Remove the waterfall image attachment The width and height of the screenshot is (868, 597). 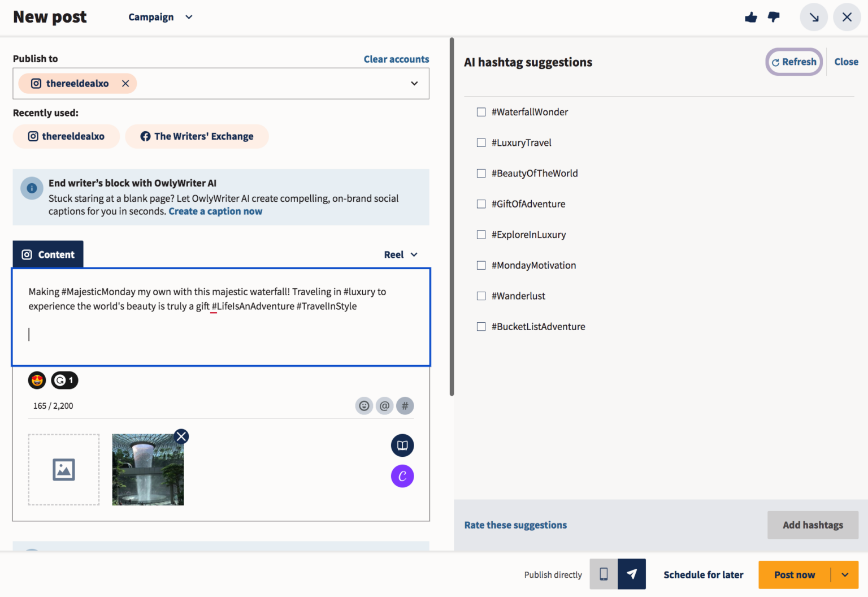click(181, 436)
